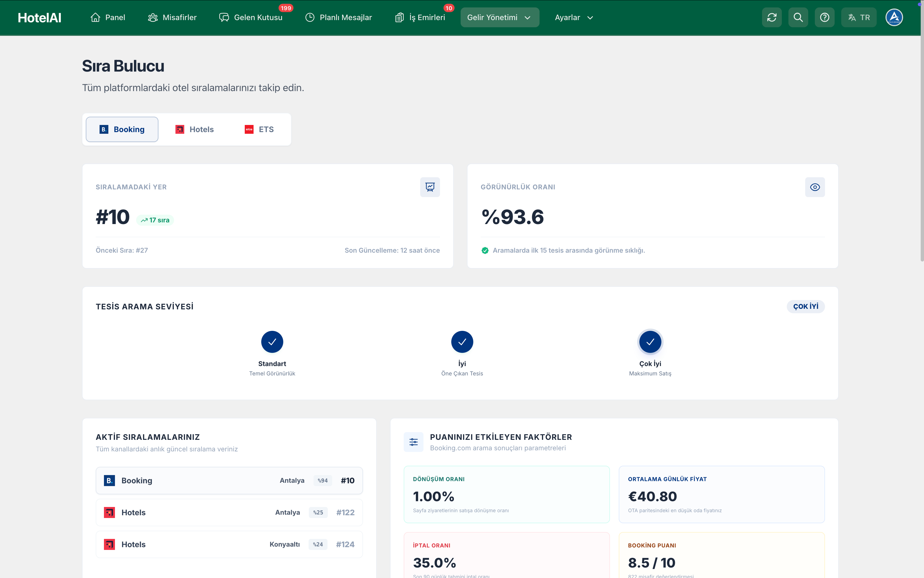
Task: Open the search magnifier icon
Action: [x=798, y=18]
